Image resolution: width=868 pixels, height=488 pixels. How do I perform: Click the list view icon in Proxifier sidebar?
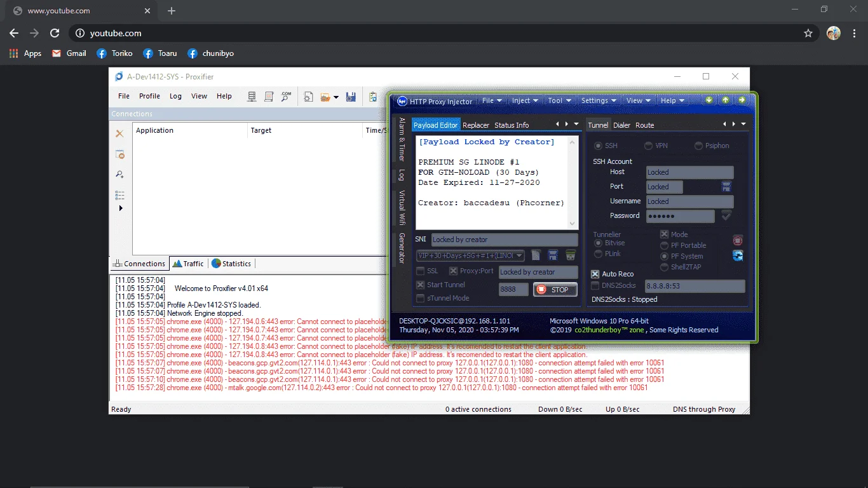[119, 195]
